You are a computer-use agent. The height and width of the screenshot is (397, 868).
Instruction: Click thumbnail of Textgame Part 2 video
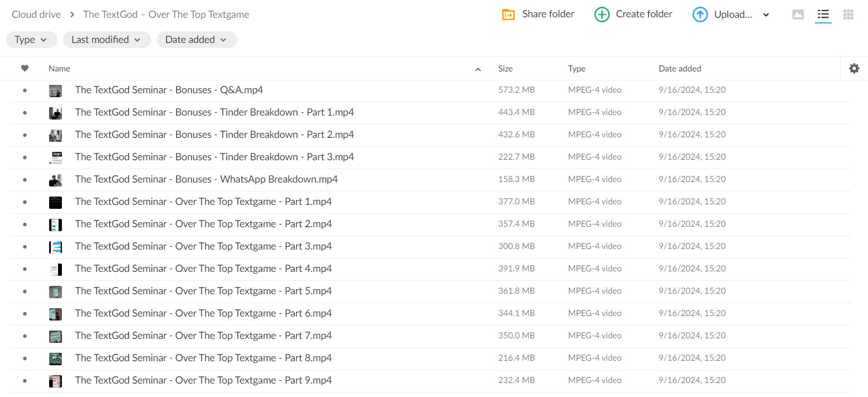[55, 224]
